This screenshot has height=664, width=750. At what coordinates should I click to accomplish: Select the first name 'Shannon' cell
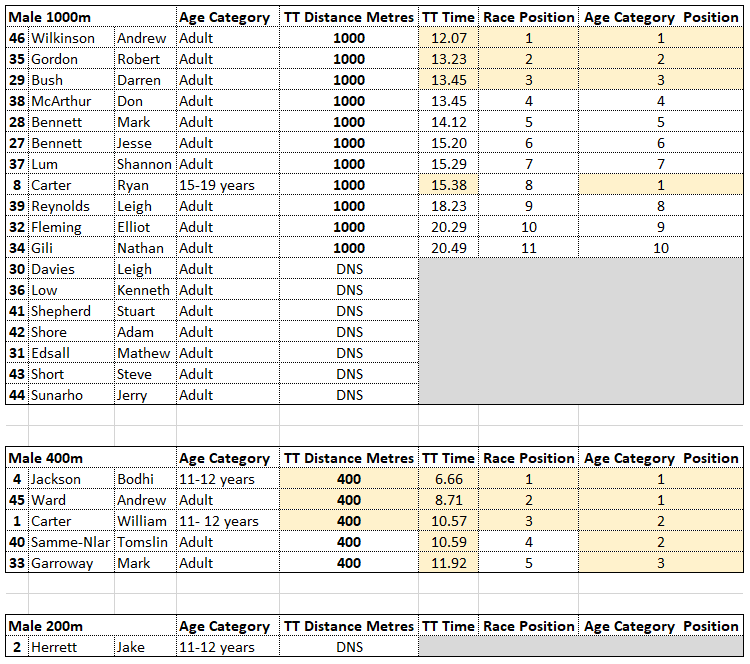tap(144, 164)
